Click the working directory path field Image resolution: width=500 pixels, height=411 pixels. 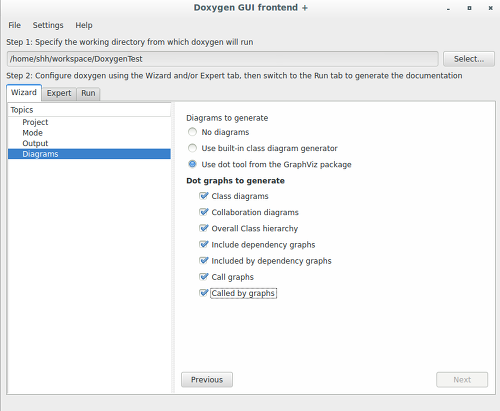222,59
